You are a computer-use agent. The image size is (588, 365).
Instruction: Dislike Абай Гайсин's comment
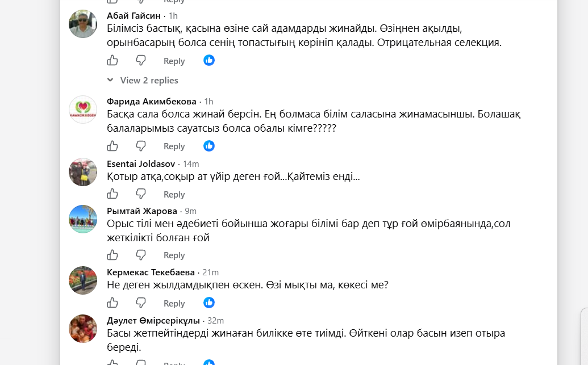click(141, 60)
